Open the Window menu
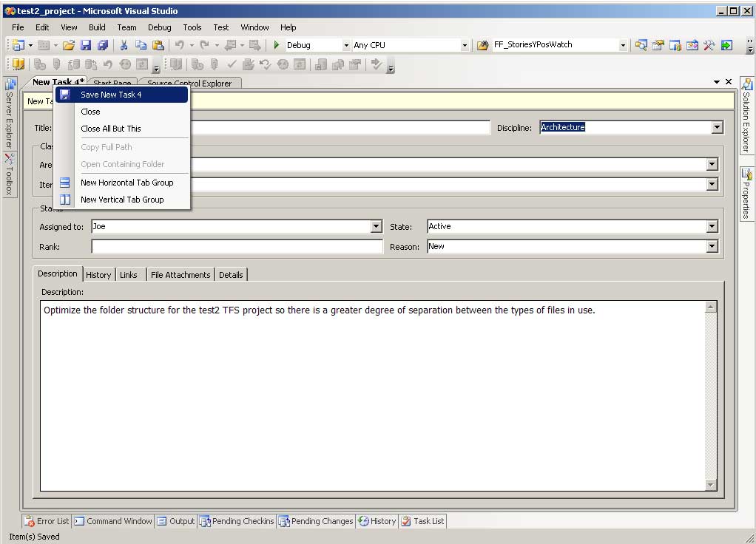The image size is (756, 544). [254, 27]
